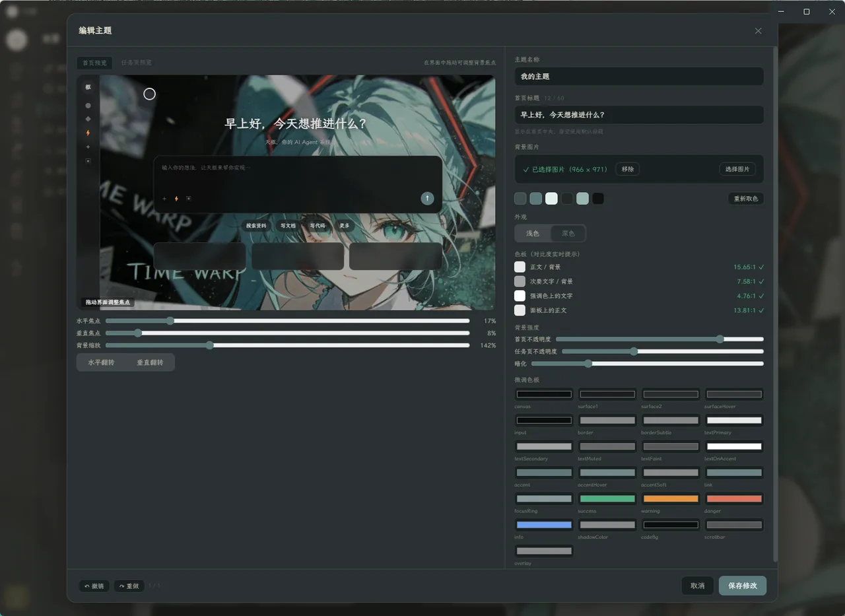845x616 pixels.
Task: Open the warning orange color picker
Action: tap(671, 499)
